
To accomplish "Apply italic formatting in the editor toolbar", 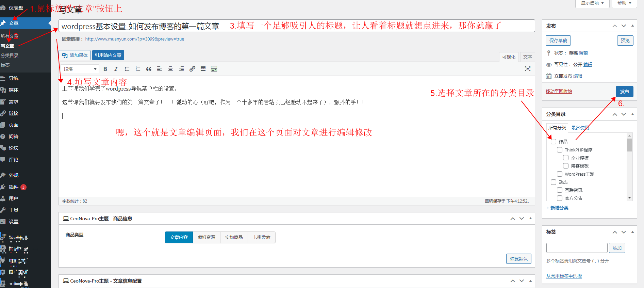I will pos(116,69).
